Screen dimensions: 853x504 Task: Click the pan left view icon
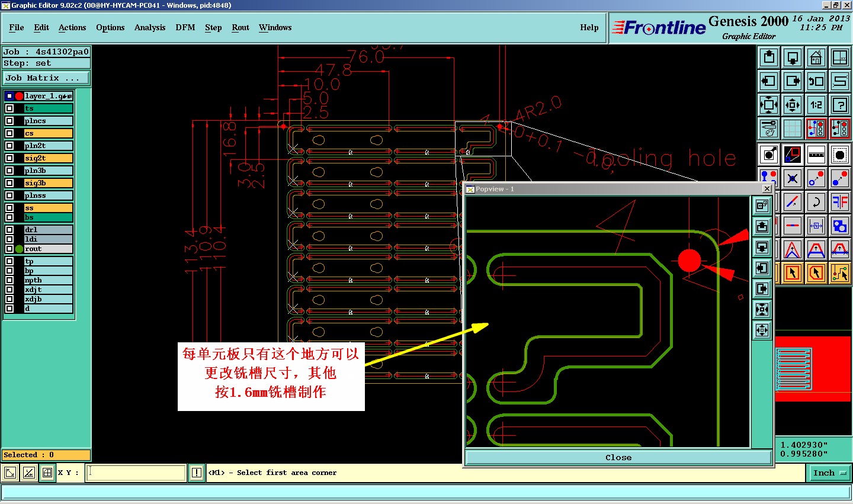tap(769, 81)
